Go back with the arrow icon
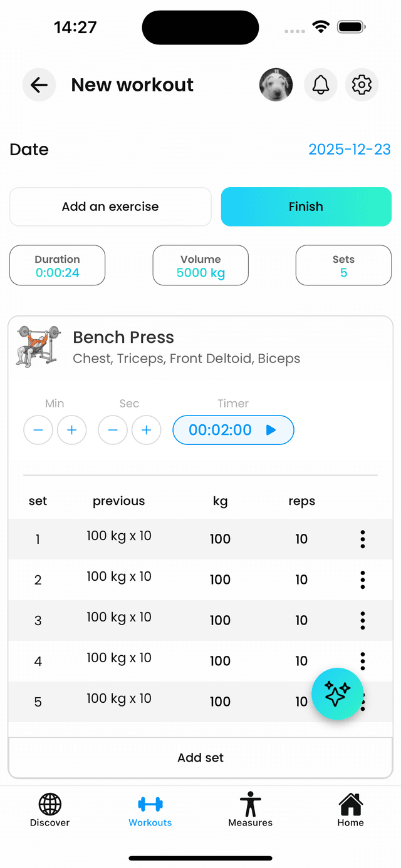The width and height of the screenshot is (401, 868). (x=39, y=84)
